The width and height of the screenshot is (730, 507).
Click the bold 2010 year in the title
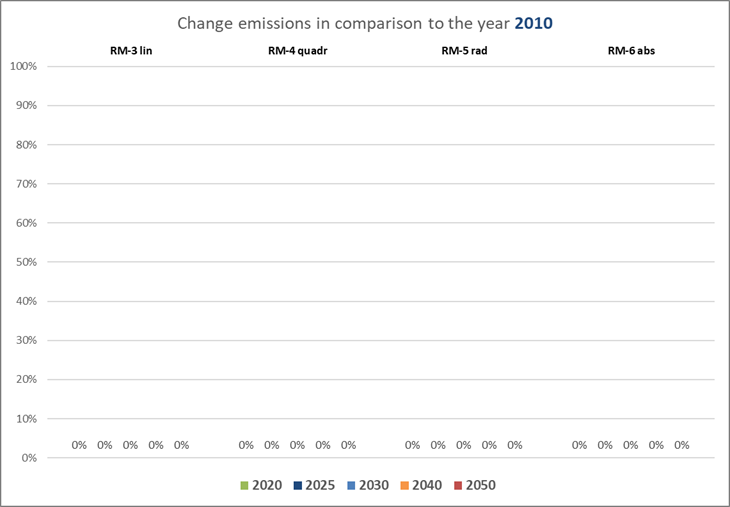[533, 23]
